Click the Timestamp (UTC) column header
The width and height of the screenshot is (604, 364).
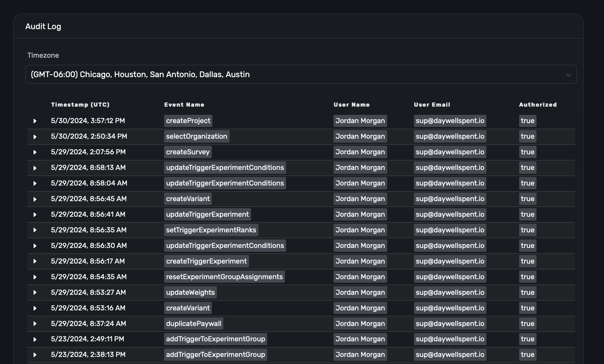(x=80, y=105)
